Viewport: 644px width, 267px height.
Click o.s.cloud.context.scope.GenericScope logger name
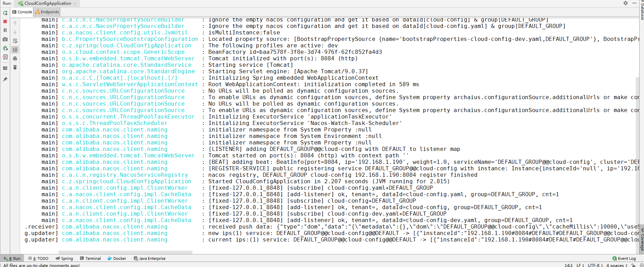tap(123, 52)
